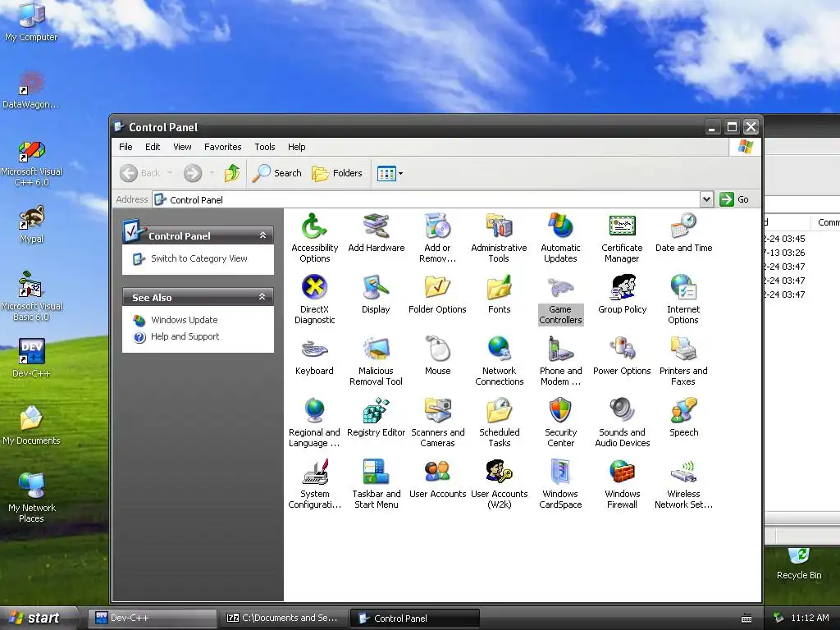Screen dimensions: 840x630
Task: Open Printers and Faxes icon
Action: point(683,361)
